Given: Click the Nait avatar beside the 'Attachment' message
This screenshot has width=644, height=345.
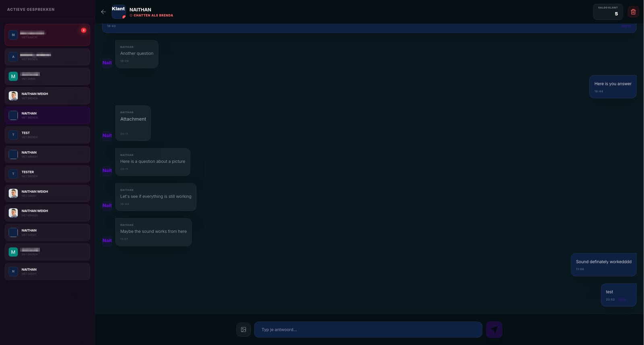Looking at the screenshot, I should point(107,136).
